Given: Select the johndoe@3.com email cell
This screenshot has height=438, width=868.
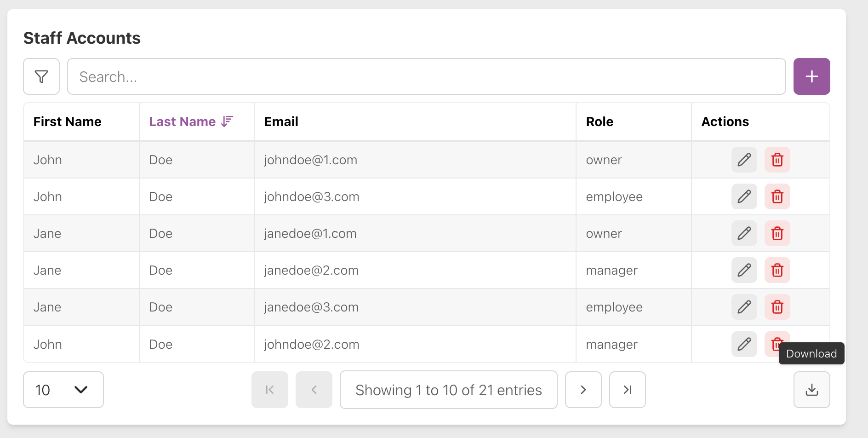Looking at the screenshot, I should point(415,196).
